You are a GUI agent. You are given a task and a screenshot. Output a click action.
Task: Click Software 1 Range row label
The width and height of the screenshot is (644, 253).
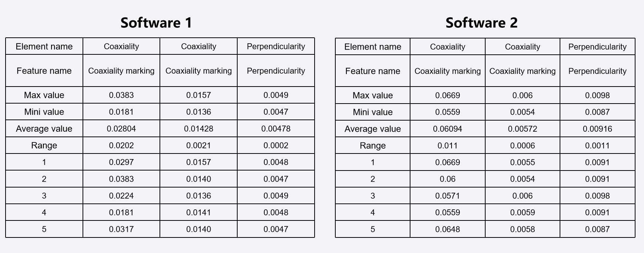click(x=44, y=145)
